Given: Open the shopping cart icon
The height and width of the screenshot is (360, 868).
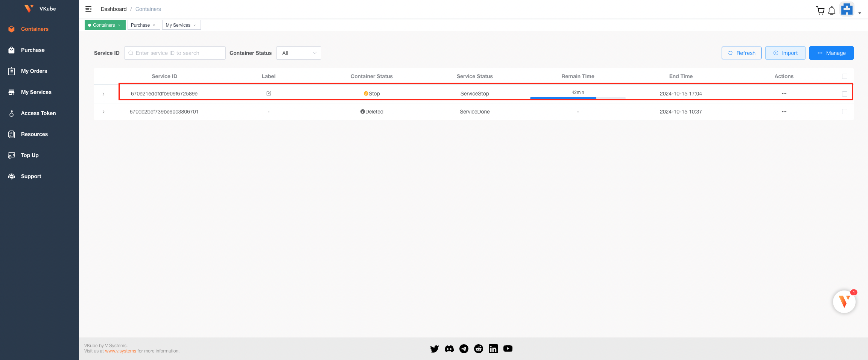Looking at the screenshot, I should (x=820, y=11).
